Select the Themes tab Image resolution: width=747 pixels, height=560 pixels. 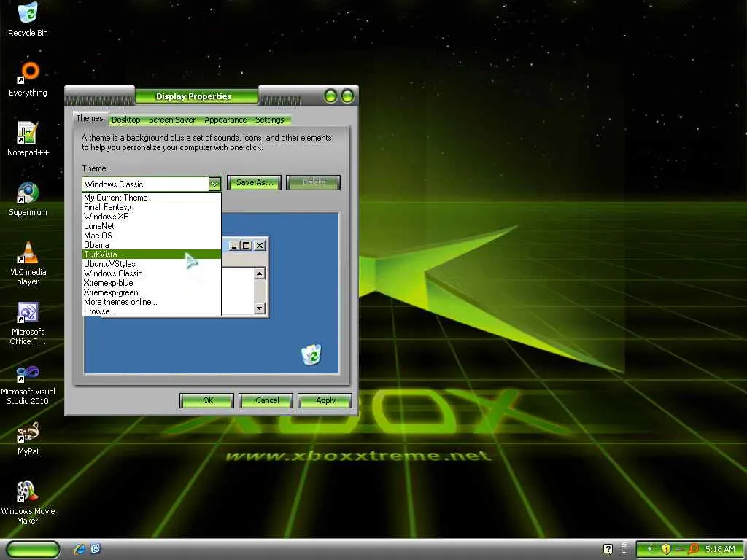90,118
